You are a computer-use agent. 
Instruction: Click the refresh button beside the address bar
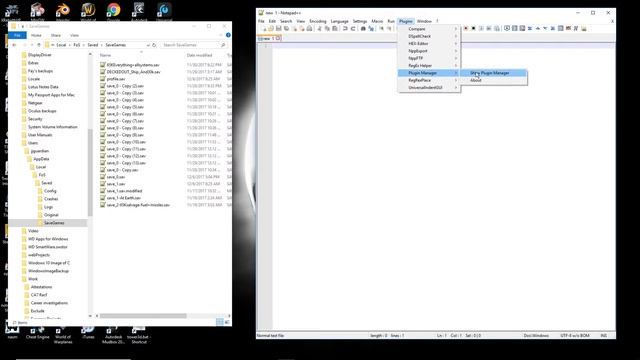coord(154,45)
